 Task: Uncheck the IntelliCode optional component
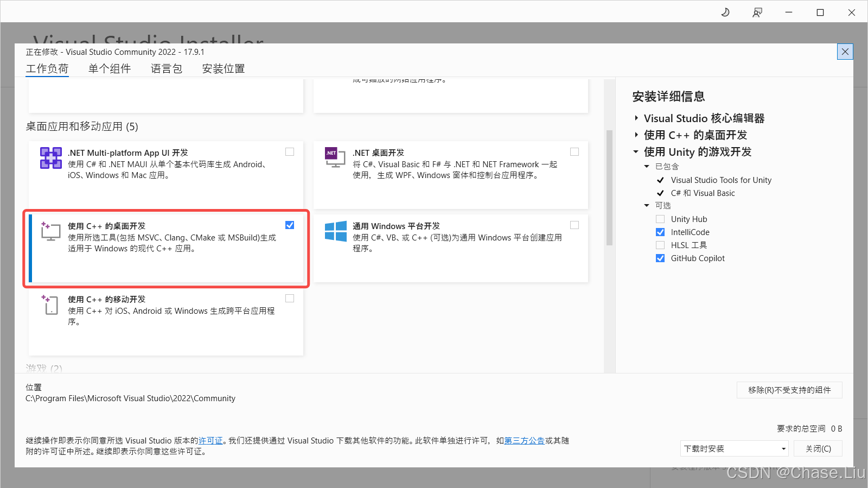click(x=660, y=232)
